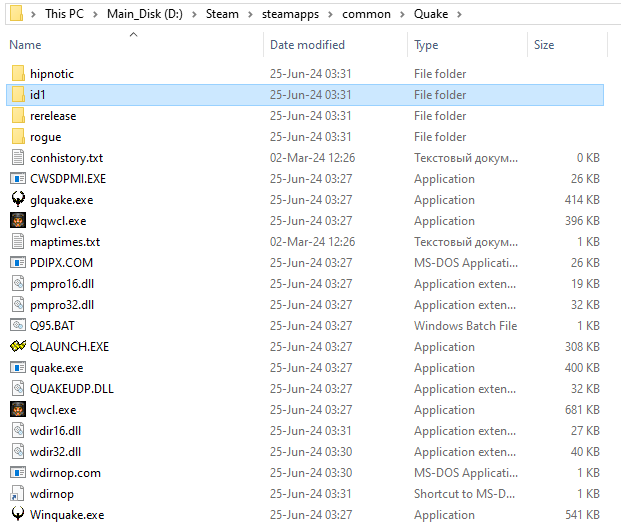Click date '25-Jun-24 03:30' of wdir32.dll
The height and width of the screenshot is (531, 621).
click(311, 452)
